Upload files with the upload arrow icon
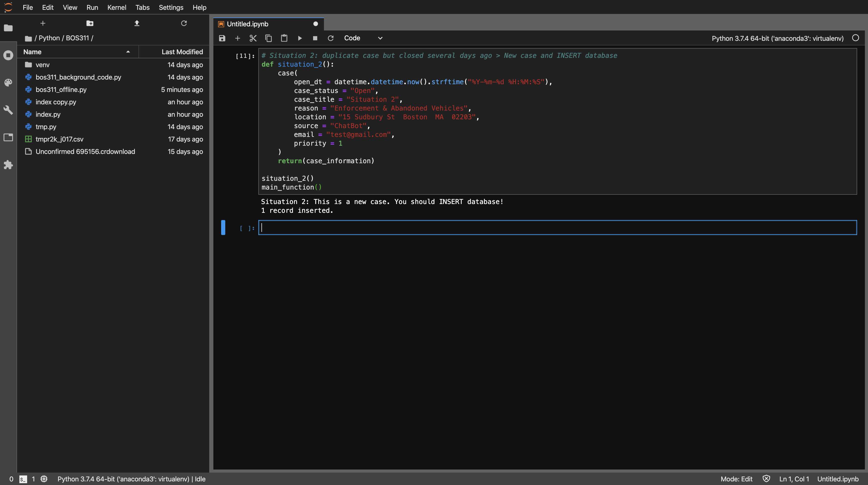This screenshot has height=485, width=868. click(137, 23)
